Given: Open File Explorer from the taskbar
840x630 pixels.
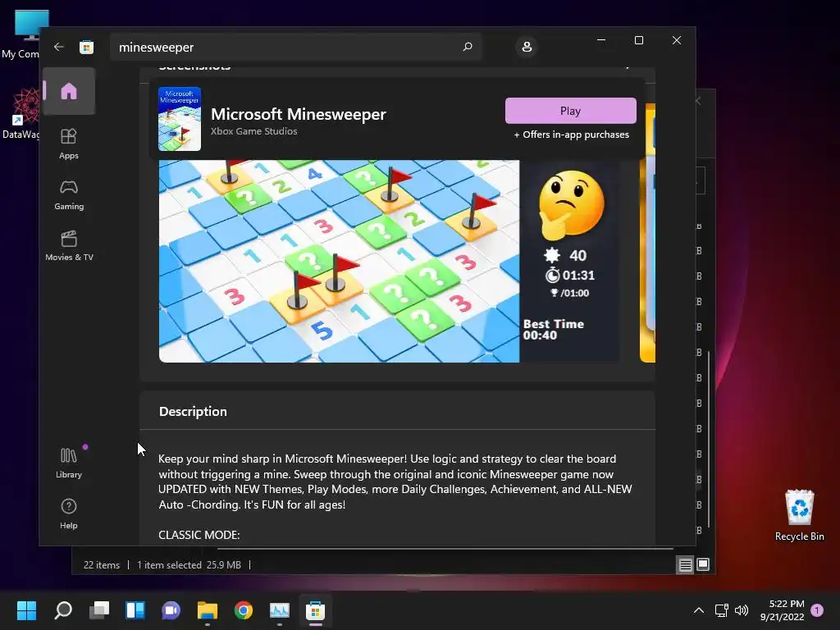Looking at the screenshot, I should (x=208, y=610).
